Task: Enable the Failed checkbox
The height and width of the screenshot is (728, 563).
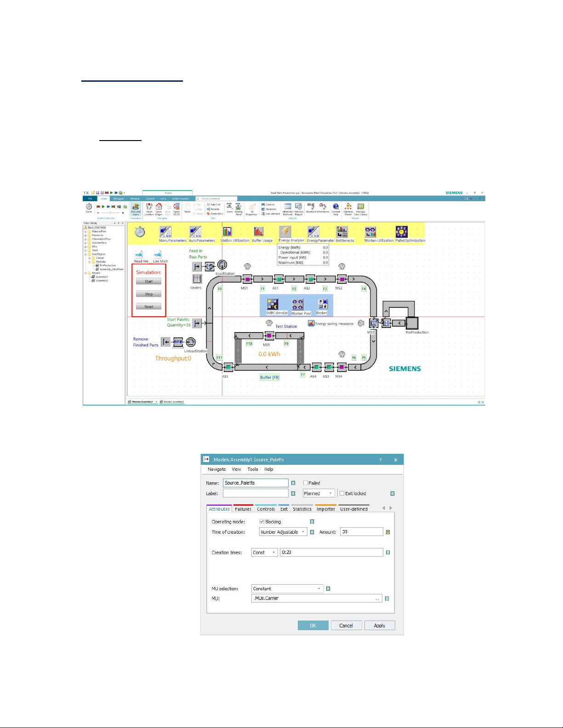Action: tap(306, 483)
